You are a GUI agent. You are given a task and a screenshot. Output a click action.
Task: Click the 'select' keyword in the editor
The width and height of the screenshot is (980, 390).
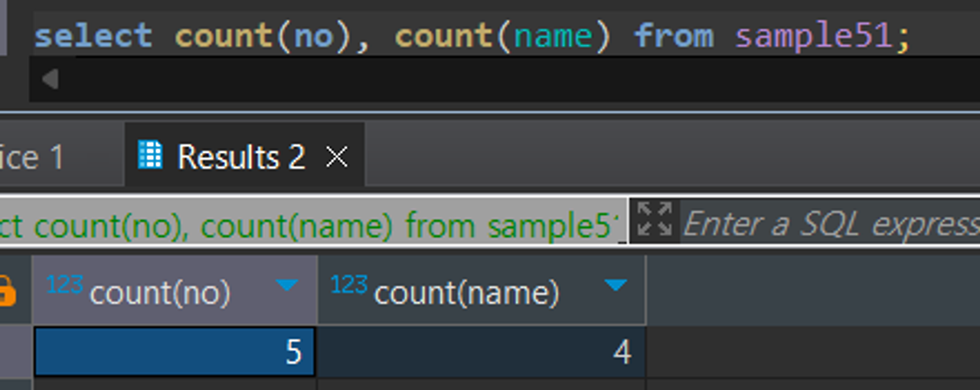pyautogui.click(x=93, y=36)
